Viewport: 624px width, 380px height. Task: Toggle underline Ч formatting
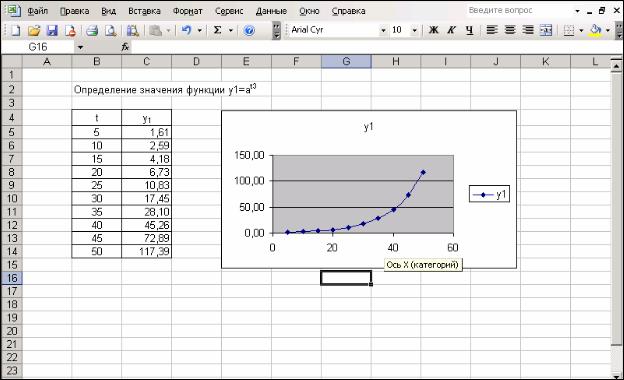click(x=470, y=30)
